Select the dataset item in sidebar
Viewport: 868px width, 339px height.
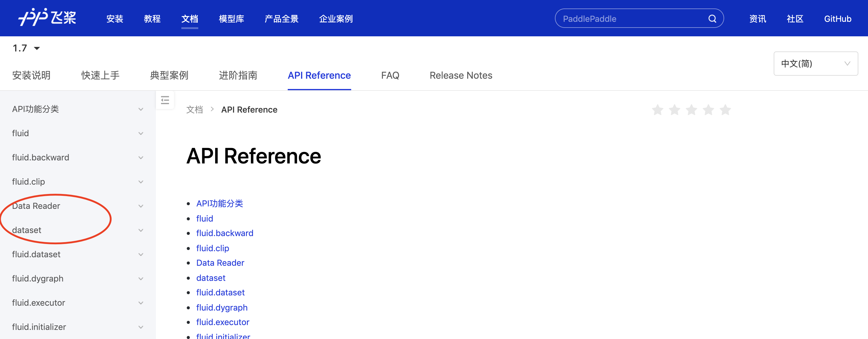pos(27,230)
